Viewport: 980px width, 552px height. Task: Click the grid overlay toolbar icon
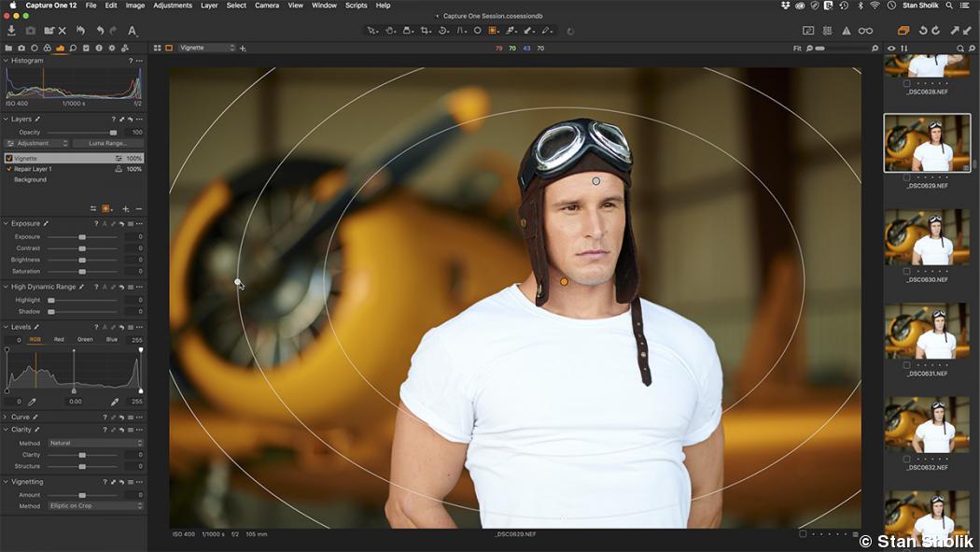828,30
